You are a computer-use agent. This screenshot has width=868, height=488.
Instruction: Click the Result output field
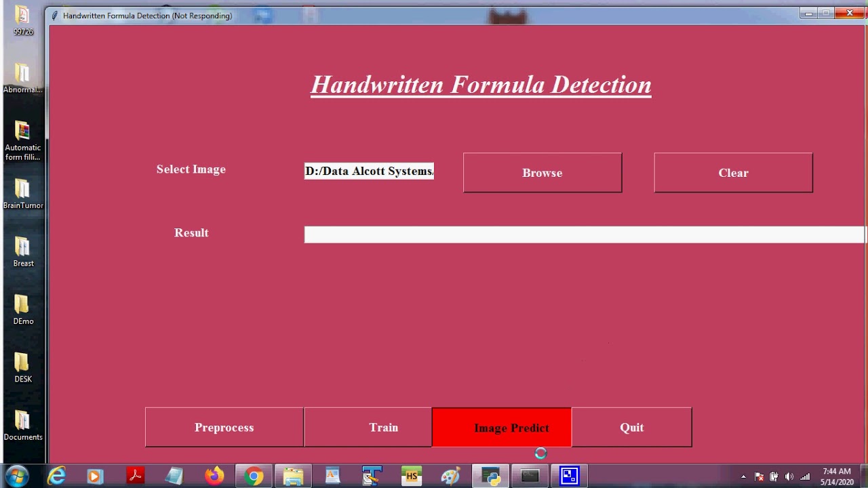[x=586, y=235]
